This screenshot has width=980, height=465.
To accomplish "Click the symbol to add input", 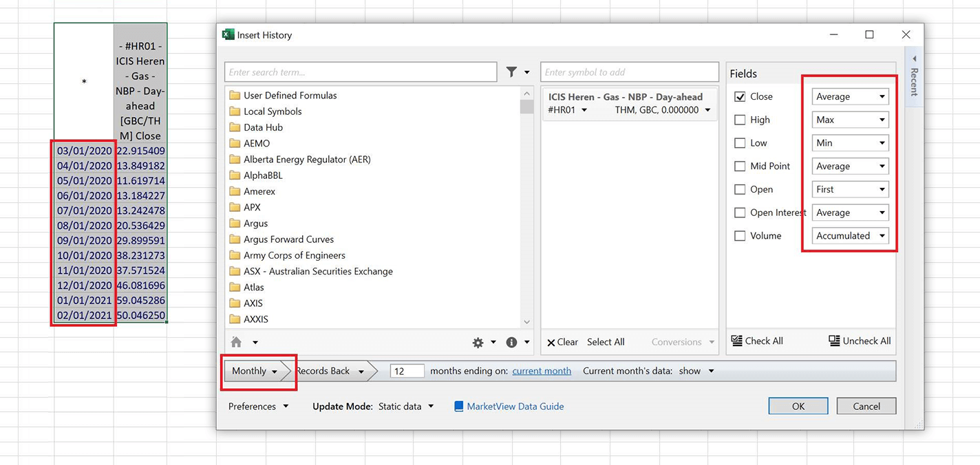I will pyautogui.click(x=630, y=72).
